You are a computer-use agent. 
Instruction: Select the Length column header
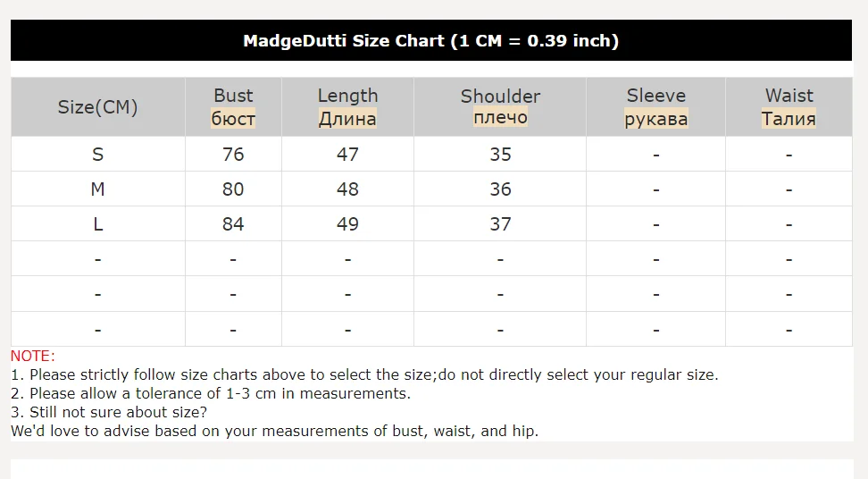[347, 107]
